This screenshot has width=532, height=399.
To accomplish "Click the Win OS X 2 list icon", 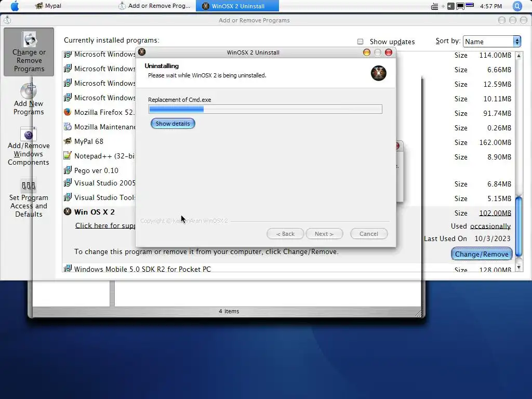I will tap(68, 212).
